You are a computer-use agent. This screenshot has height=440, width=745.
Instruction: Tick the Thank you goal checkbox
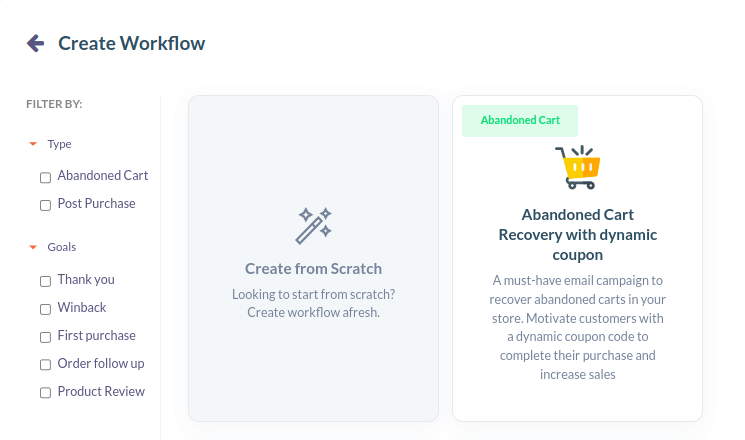click(x=45, y=281)
